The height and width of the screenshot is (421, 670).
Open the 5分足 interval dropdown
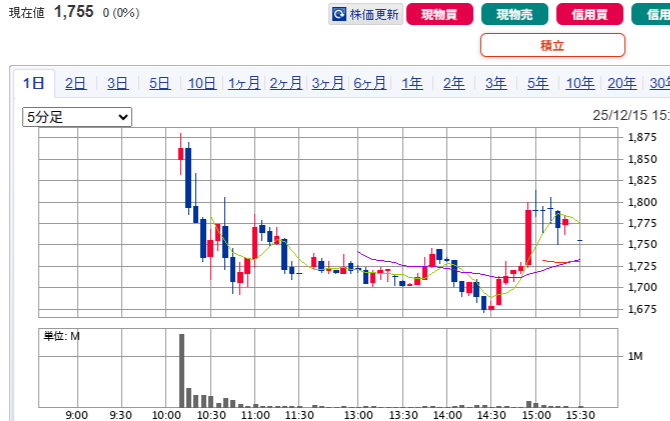[x=77, y=117]
